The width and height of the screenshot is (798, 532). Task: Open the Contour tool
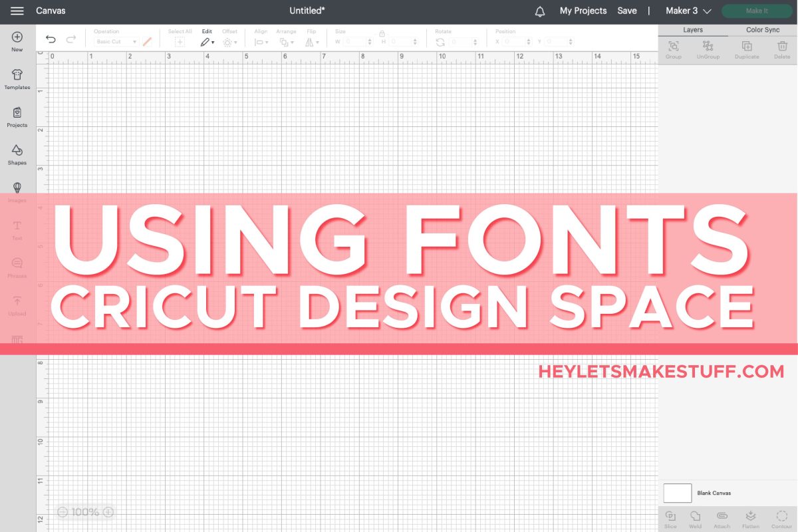781,519
